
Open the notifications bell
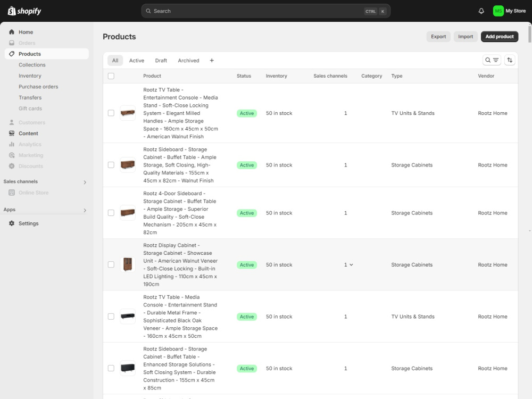tap(481, 11)
